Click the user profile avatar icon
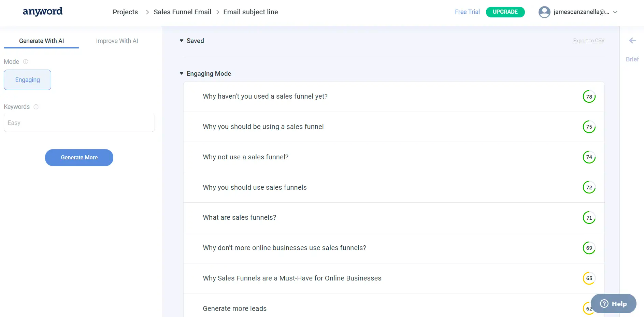This screenshot has width=644, height=317. [544, 12]
